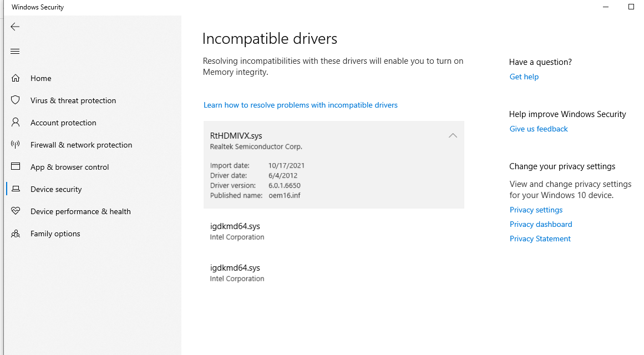Open the incompatible drivers help link

coord(300,105)
